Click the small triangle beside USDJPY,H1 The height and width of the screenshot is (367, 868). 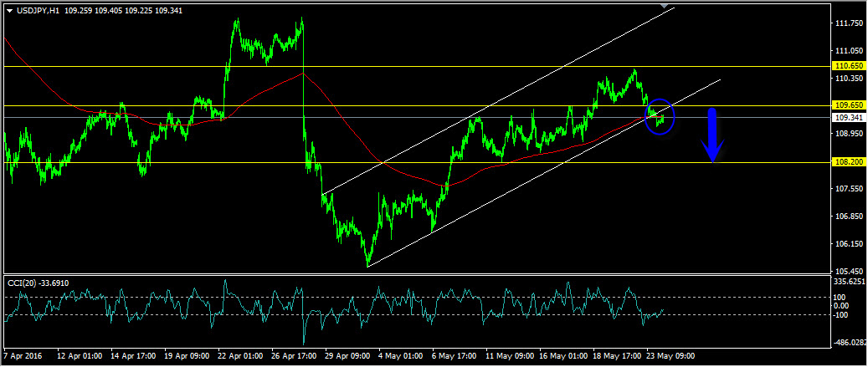pyautogui.click(x=9, y=11)
